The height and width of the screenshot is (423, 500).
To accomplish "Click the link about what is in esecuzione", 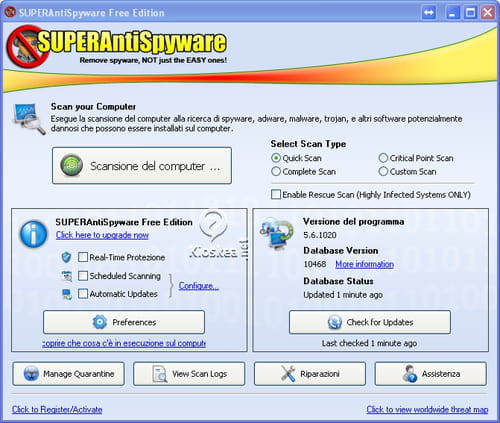I will click(124, 343).
